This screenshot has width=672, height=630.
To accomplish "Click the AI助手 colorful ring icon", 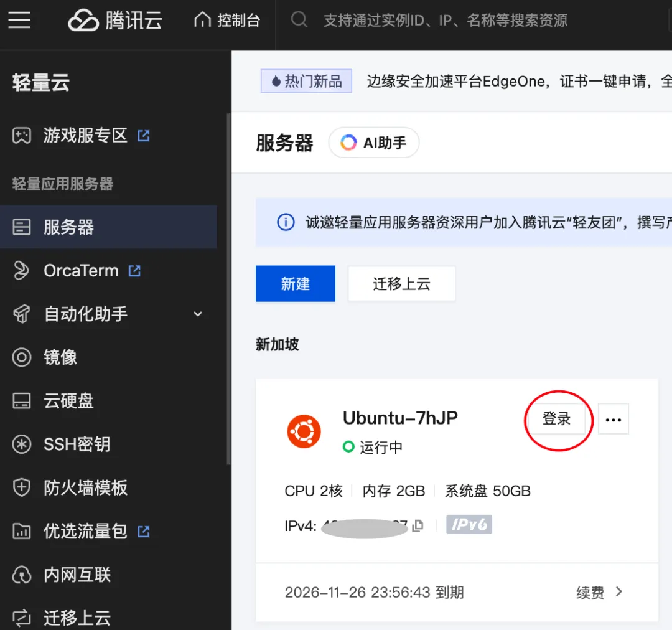I will pos(348,143).
